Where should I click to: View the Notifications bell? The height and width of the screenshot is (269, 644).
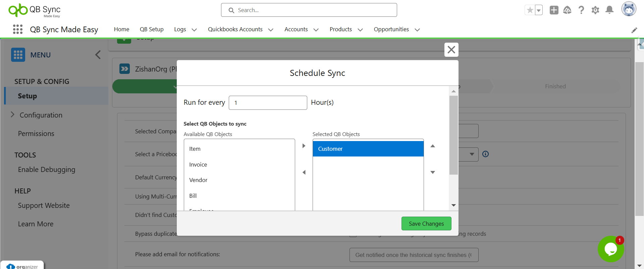[x=609, y=10]
